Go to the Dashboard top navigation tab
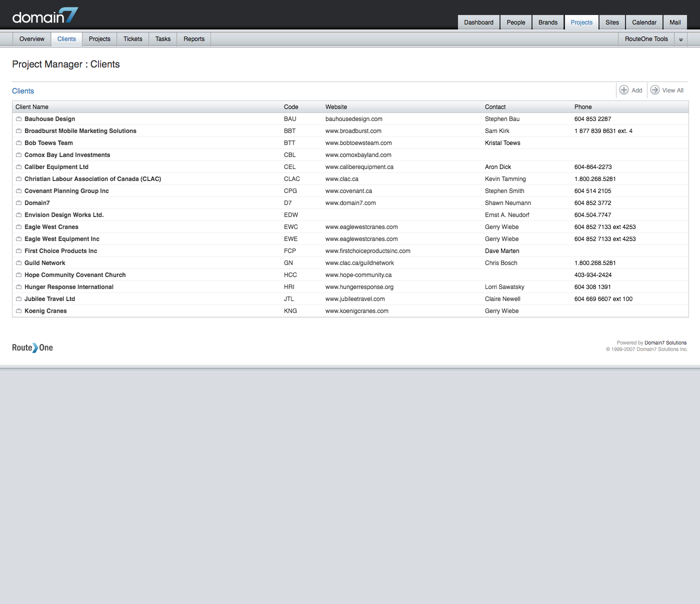 (x=478, y=22)
